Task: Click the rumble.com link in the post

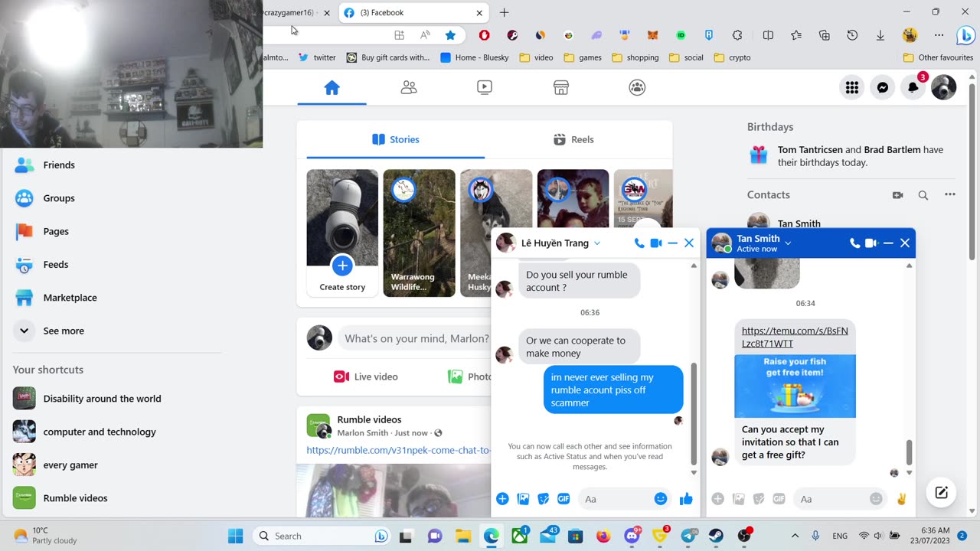Action: click(398, 450)
